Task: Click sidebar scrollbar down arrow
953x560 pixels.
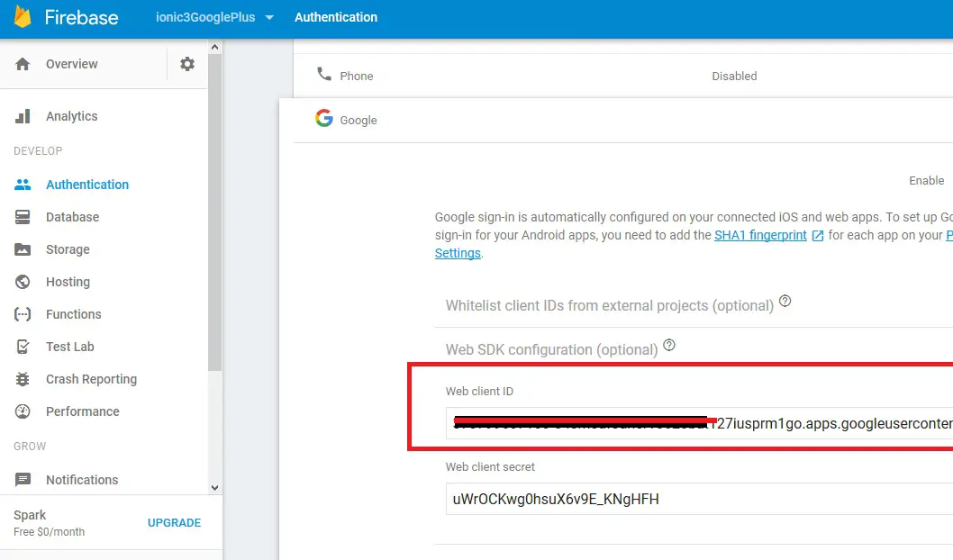Action: tap(214, 488)
